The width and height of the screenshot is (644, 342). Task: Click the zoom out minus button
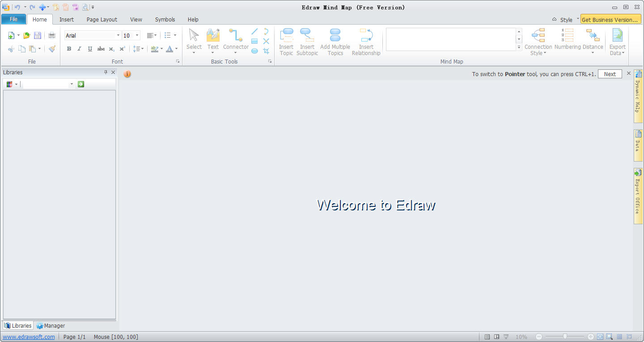pyautogui.click(x=539, y=337)
